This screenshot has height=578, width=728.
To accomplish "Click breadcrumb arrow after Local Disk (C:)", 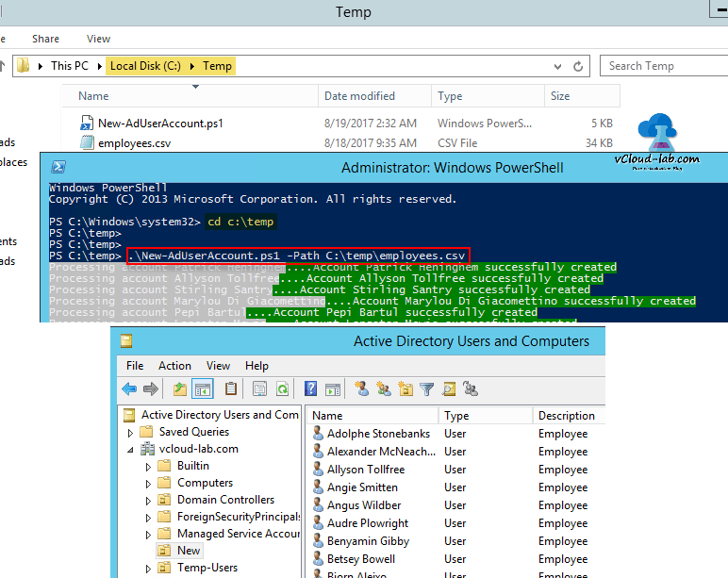I will 191,66.
